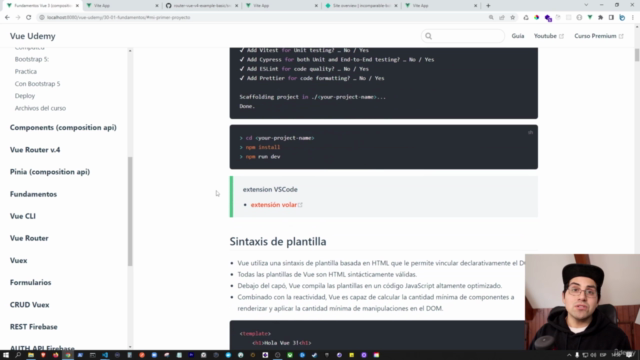The image size is (640, 360).
Task: Expand Components (composition api) sidebar section
Action: [63, 128]
